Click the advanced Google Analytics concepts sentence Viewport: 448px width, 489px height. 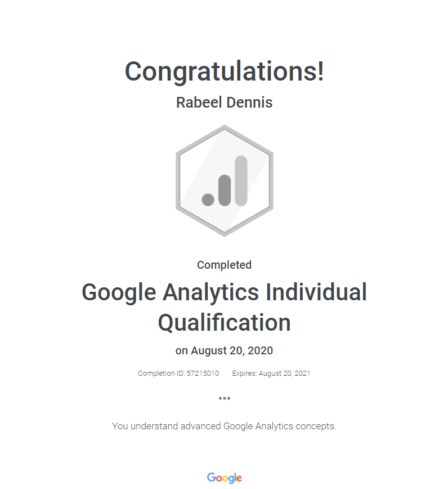click(225, 426)
